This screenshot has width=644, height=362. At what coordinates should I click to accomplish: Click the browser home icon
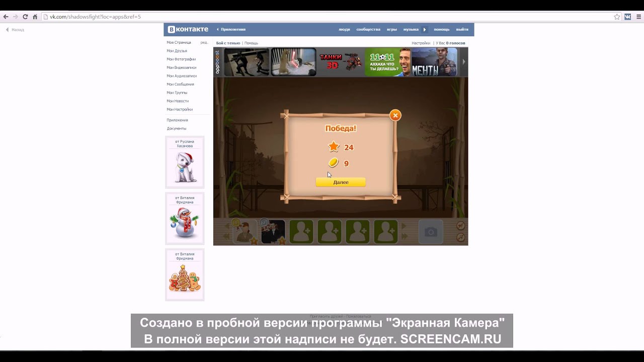coord(35,17)
